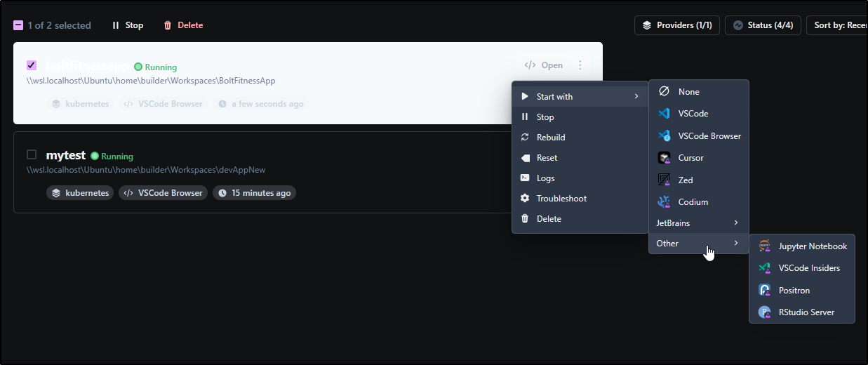Click the kubernetes tag on the boltfitnessapp card
Image resolution: width=868 pixels, height=365 pixels.
click(80, 104)
